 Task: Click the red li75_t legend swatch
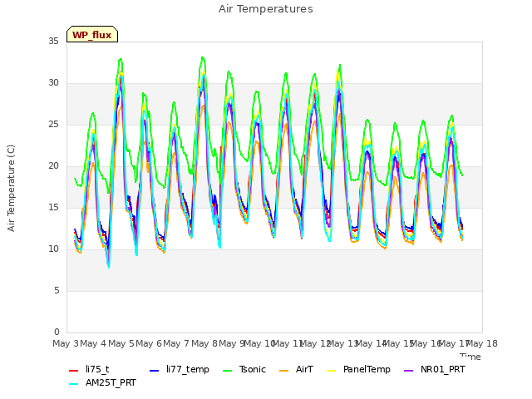tap(74, 371)
